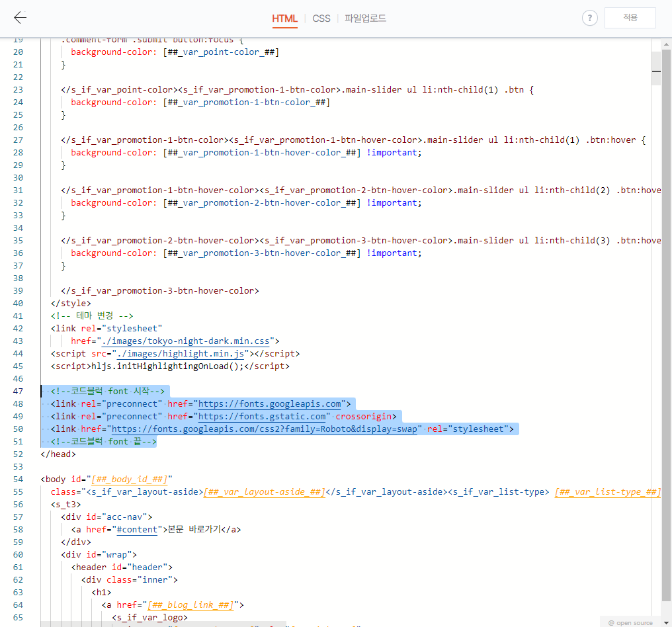Screen dimensions: 672x627
Task: Click the 코드블럭 font 시작 comment
Action: tap(108, 392)
